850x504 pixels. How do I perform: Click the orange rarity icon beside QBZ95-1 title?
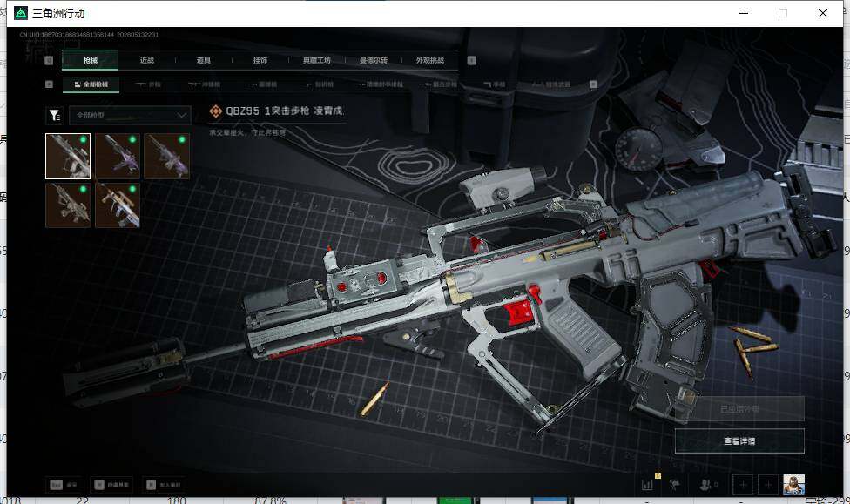point(216,111)
